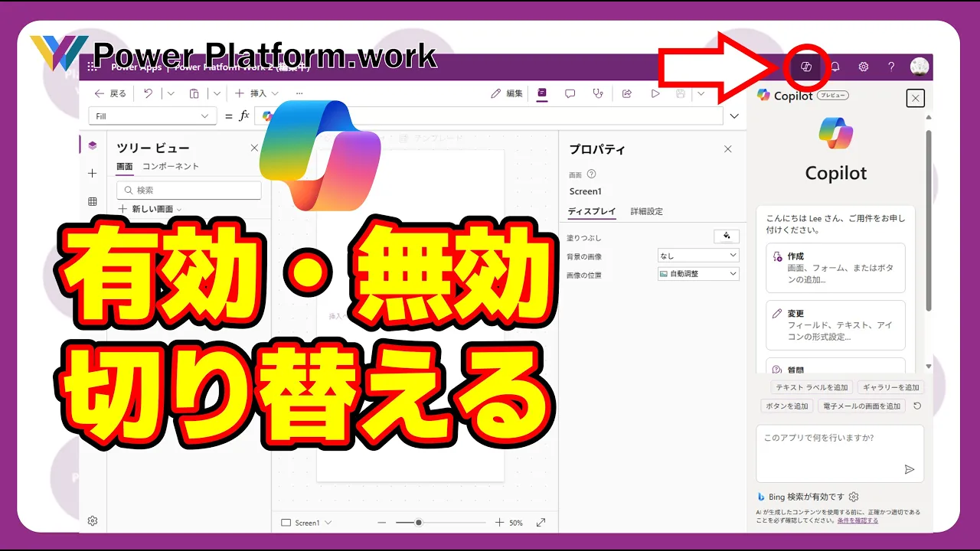Screen dimensions: 980x551
Task: Save the app with the disk icon
Action: tap(680, 93)
